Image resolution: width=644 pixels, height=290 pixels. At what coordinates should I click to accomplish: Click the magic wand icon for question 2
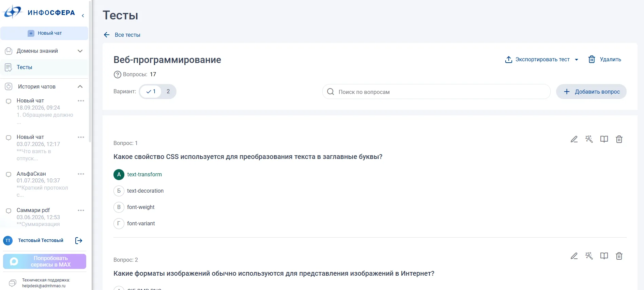point(589,256)
